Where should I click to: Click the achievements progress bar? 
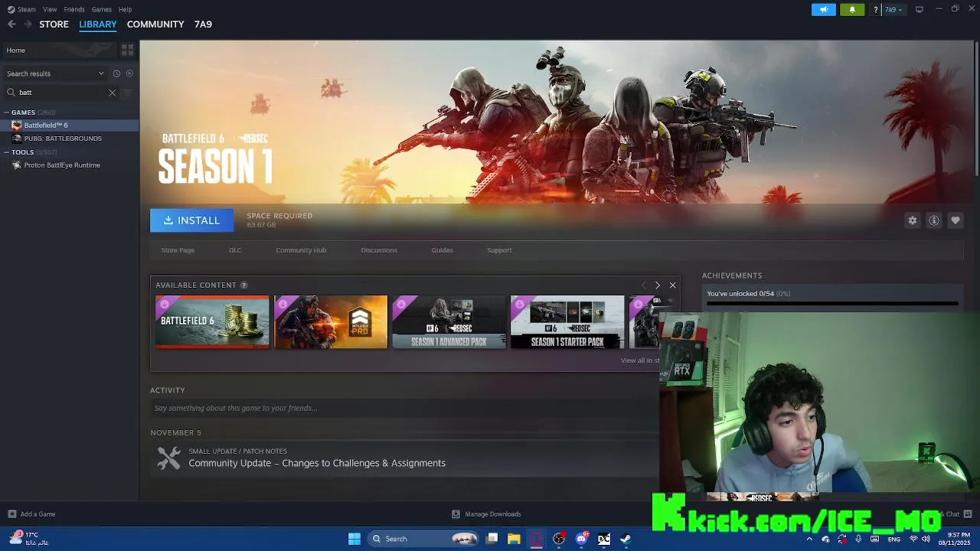(832, 304)
